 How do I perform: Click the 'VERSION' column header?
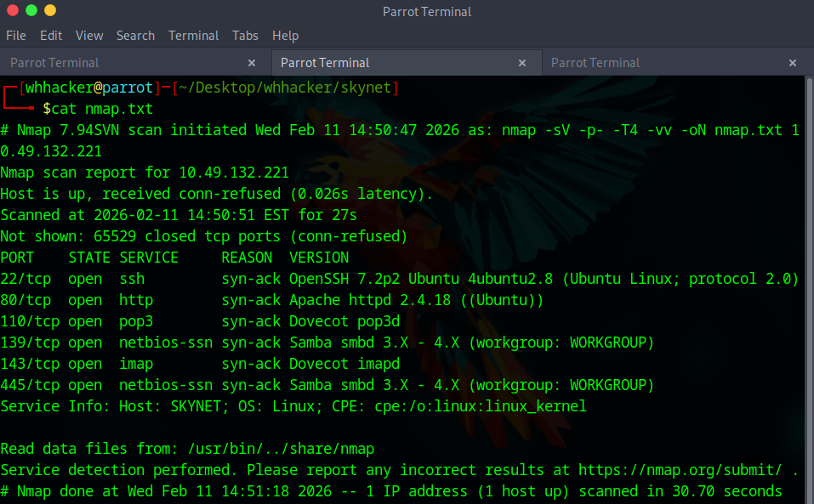[x=319, y=258]
